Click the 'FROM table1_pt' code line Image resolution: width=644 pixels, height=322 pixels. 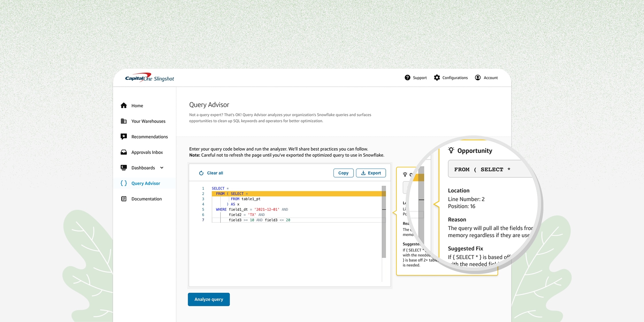246,199
